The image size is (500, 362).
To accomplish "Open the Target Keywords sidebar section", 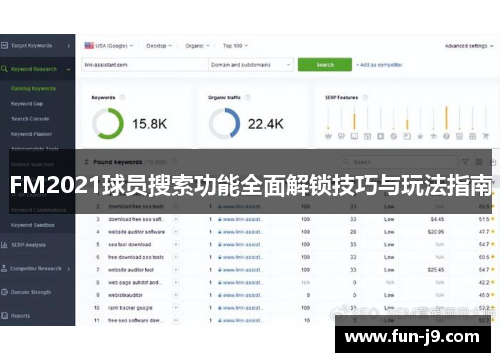I will pos(32,45).
